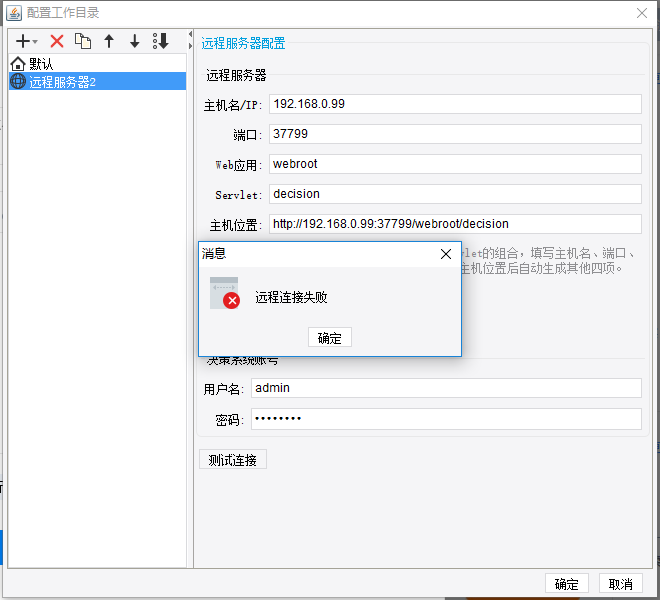Screen dimensions: 660x600
Task: Click the 远程服务器 group label
Action: point(236,75)
